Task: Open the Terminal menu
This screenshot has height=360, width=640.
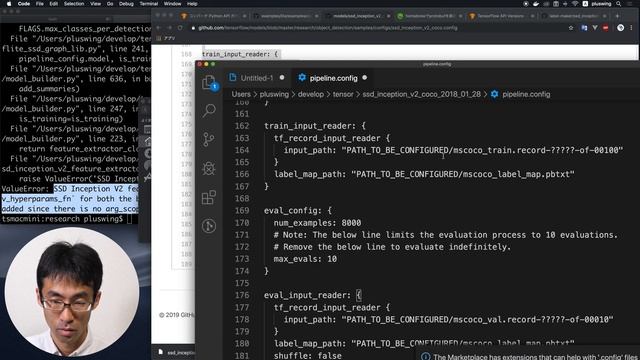Action: click(149, 4)
